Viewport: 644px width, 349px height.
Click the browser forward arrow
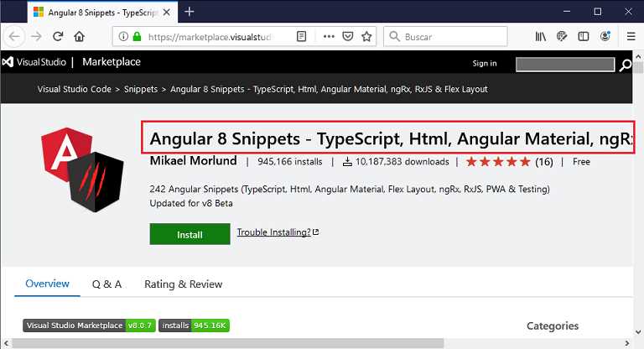click(37, 37)
